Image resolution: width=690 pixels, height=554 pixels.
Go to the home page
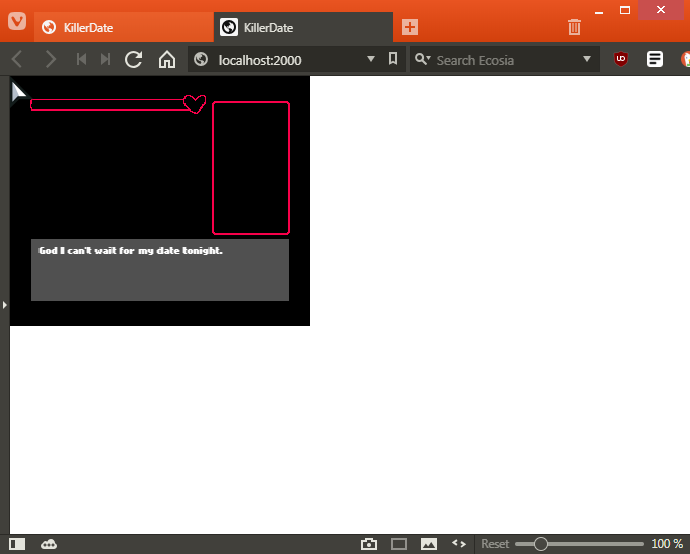tap(167, 59)
